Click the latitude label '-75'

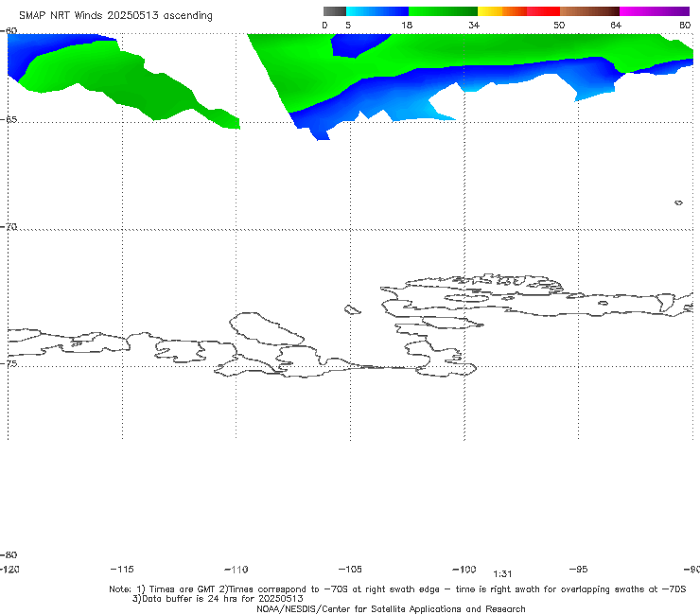9,363
